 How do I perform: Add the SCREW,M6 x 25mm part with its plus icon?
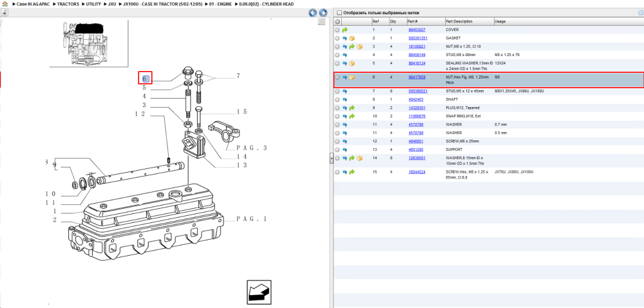[x=337, y=142]
